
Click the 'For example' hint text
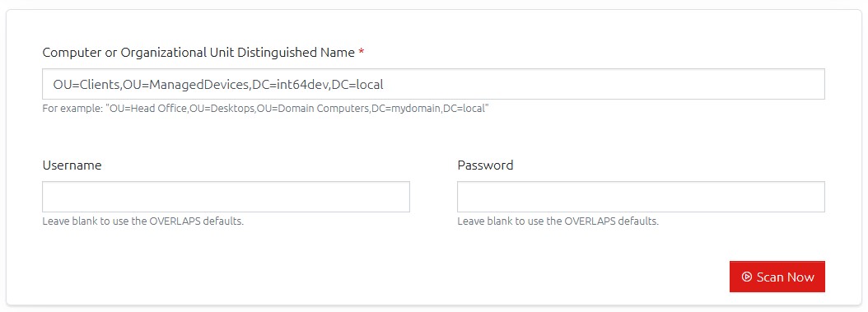pyautogui.click(x=265, y=109)
